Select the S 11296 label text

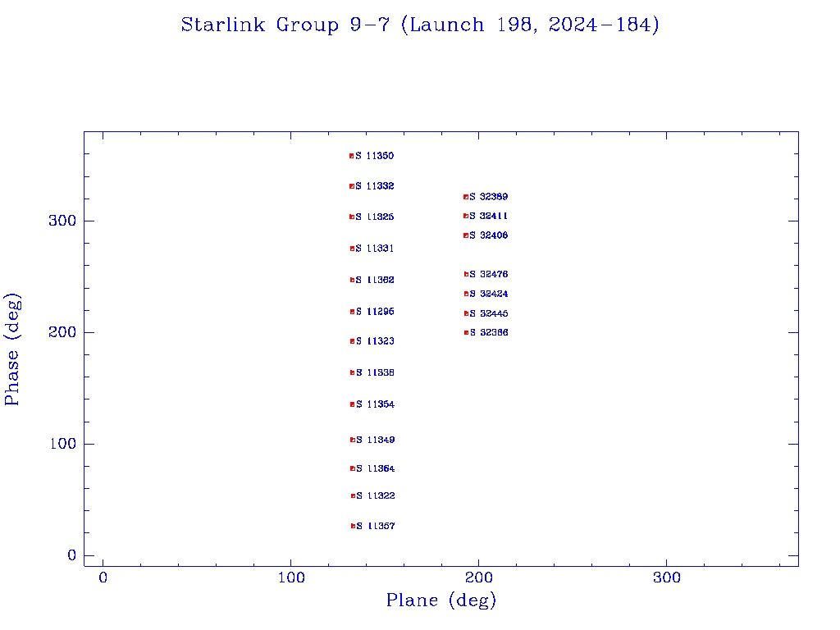point(375,312)
